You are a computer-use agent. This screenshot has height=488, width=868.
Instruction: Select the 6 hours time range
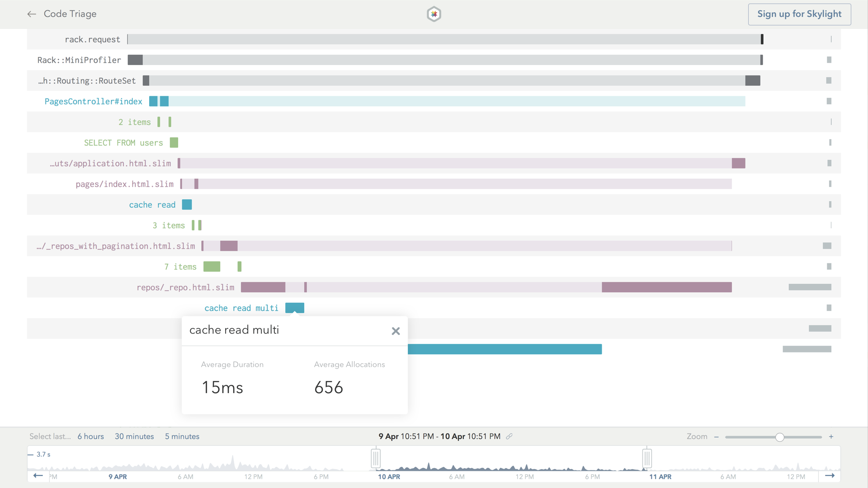click(90, 436)
